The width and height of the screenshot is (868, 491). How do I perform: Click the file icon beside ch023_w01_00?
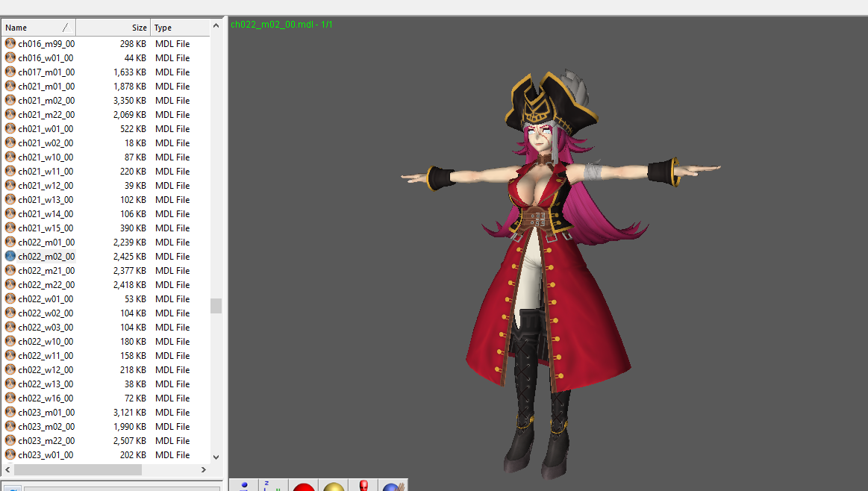click(x=10, y=455)
